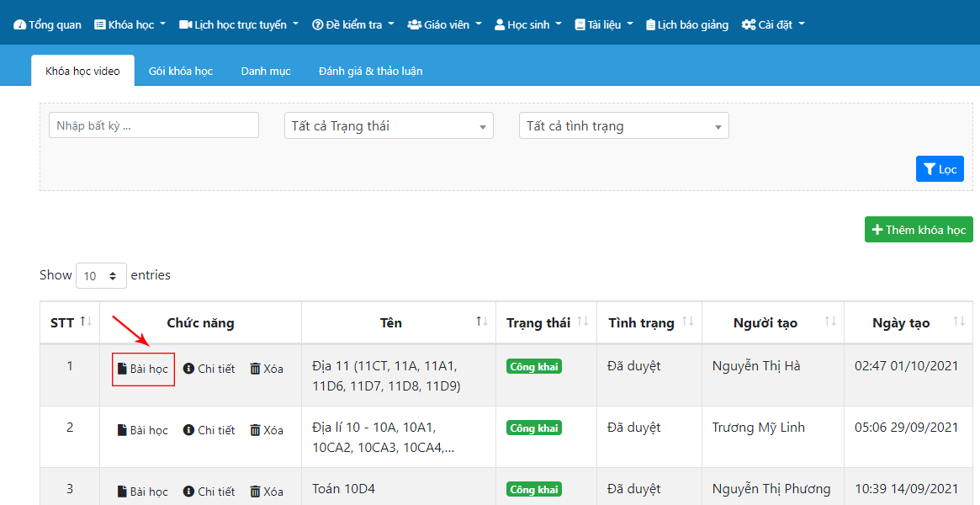Expand the Tài liệu menu
This screenshot has width=980, height=505.
click(604, 25)
